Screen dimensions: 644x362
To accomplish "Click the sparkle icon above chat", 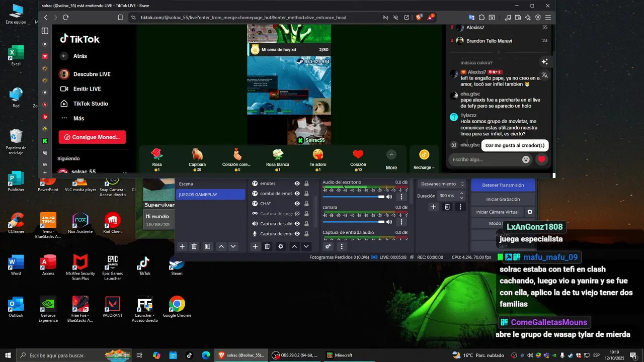I will (544, 62).
